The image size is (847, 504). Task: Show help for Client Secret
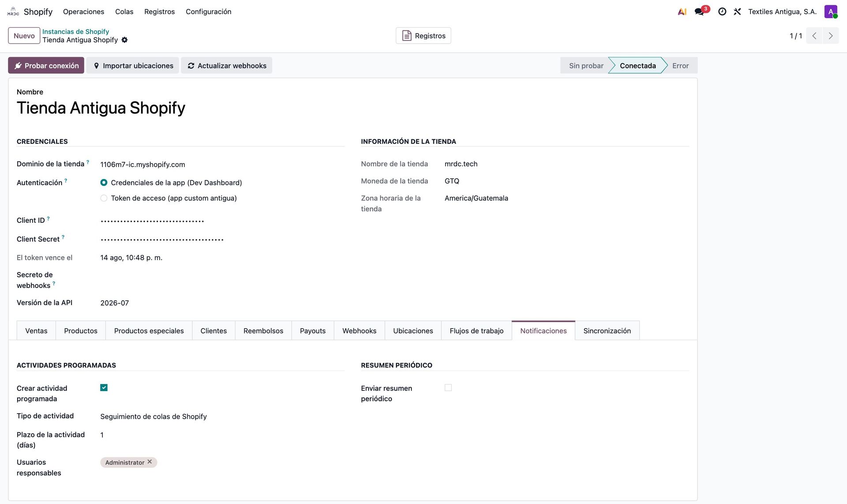[63, 237]
